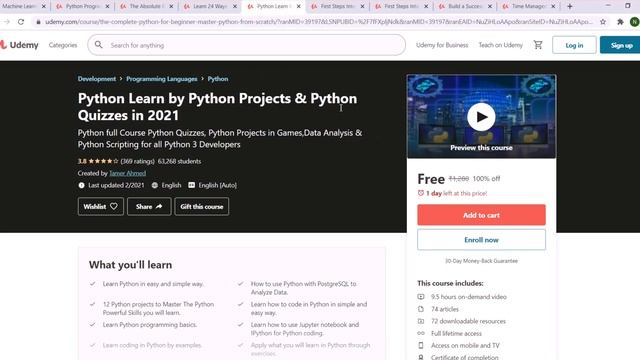The height and width of the screenshot is (360, 640).
Task: Click Gift this course button
Action: pos(202,207)
